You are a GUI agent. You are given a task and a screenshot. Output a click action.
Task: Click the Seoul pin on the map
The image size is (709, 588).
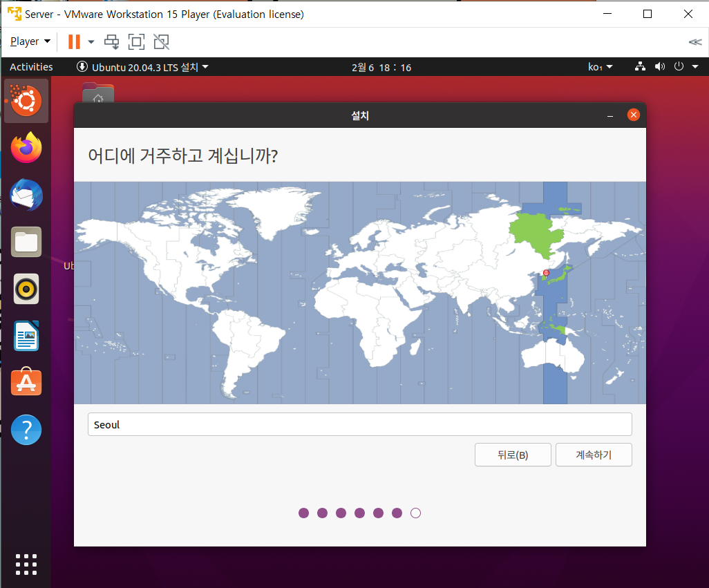point(546,273)
